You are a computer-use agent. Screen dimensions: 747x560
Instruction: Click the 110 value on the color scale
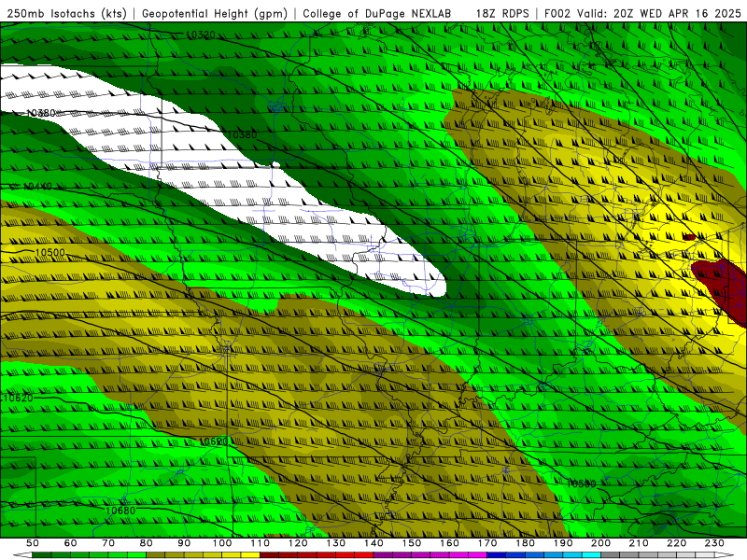pos(261,543)
